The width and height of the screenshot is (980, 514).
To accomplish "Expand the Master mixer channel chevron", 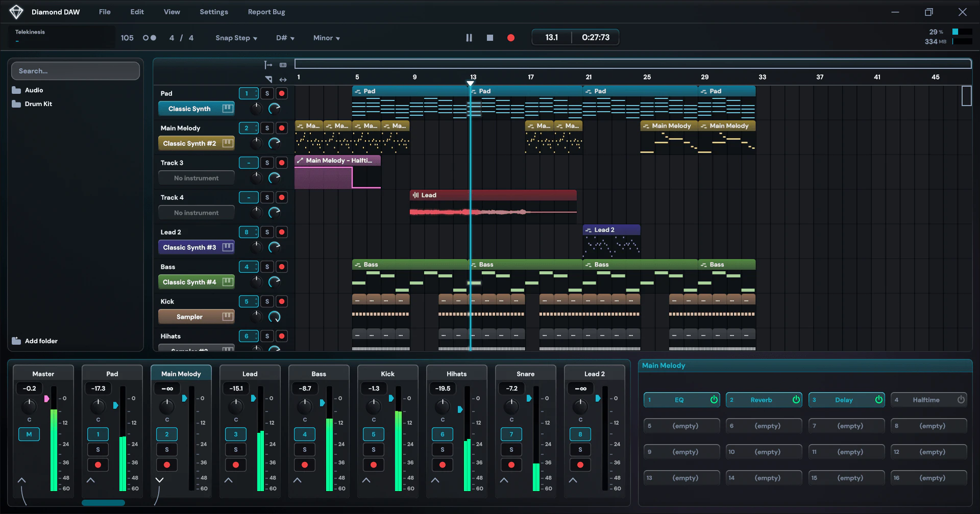I will click(x=21, y=480).
